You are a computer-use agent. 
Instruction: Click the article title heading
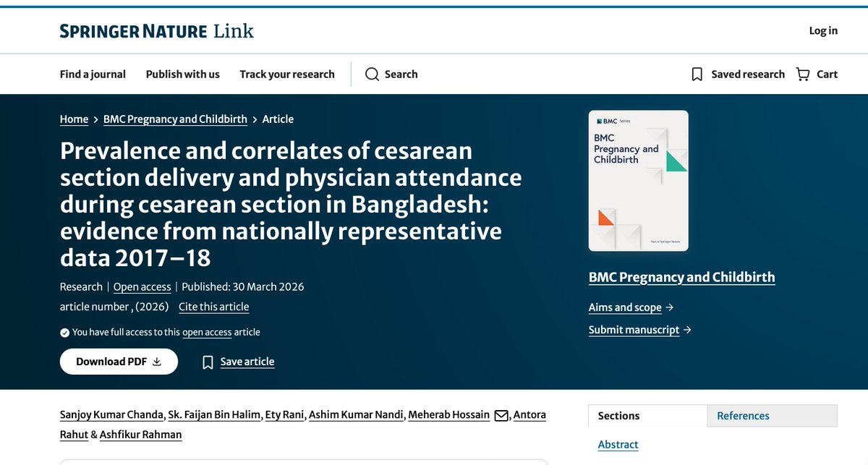pyautogui.click(x=291, y=205)
